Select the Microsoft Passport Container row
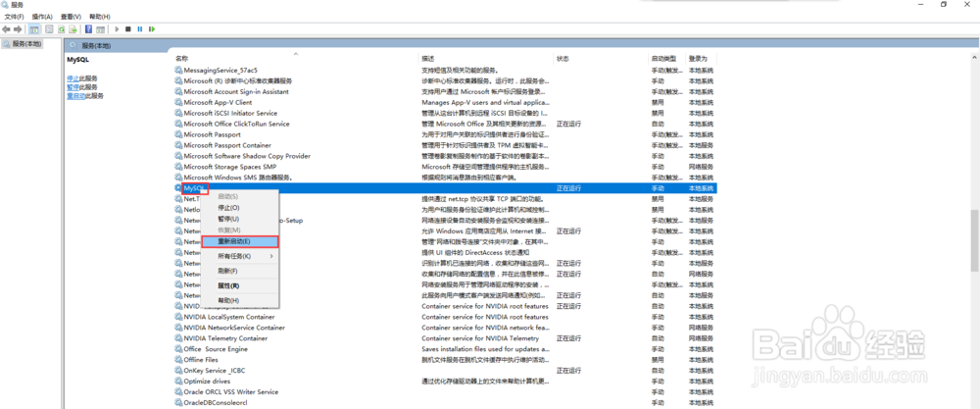 (445, 145)
